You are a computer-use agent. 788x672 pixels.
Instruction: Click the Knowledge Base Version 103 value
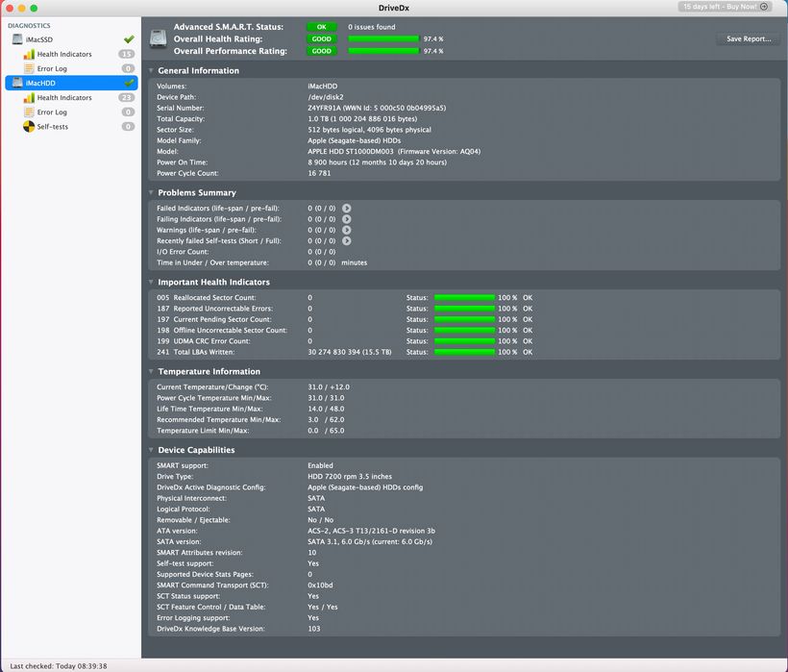click(314, 629)
